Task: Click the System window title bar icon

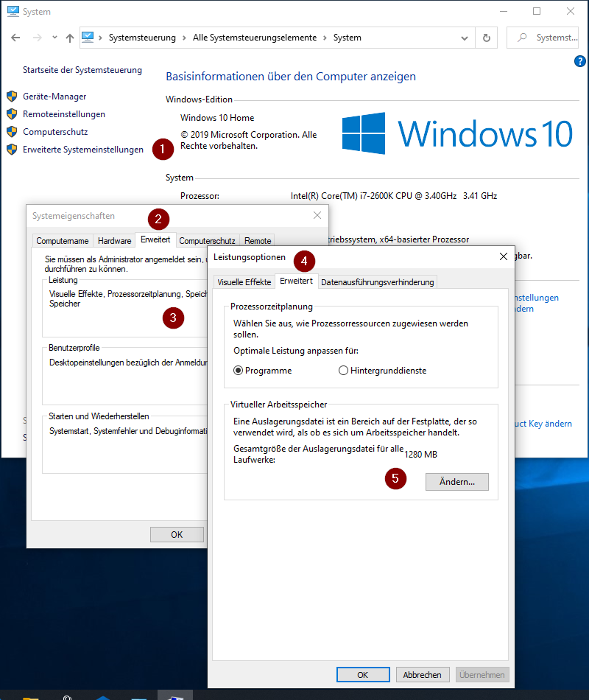Action: [x=13, y=11]
